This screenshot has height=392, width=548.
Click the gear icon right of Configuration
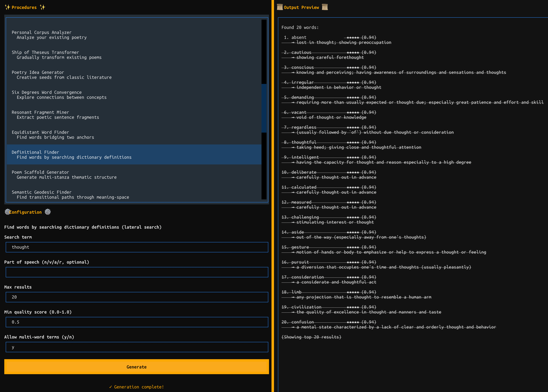[x=48, y=212]
